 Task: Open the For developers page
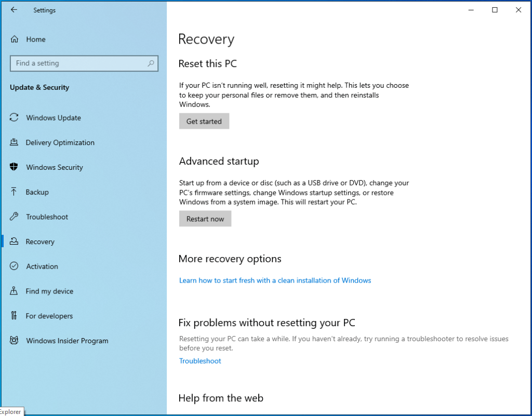(x=48, y=316)
